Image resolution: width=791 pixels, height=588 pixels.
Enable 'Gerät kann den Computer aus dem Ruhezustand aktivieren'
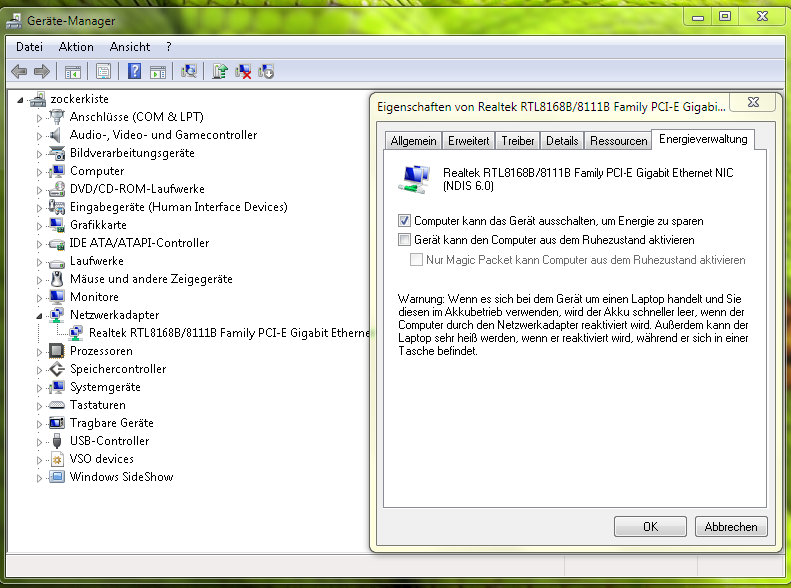tap(404, 240)
